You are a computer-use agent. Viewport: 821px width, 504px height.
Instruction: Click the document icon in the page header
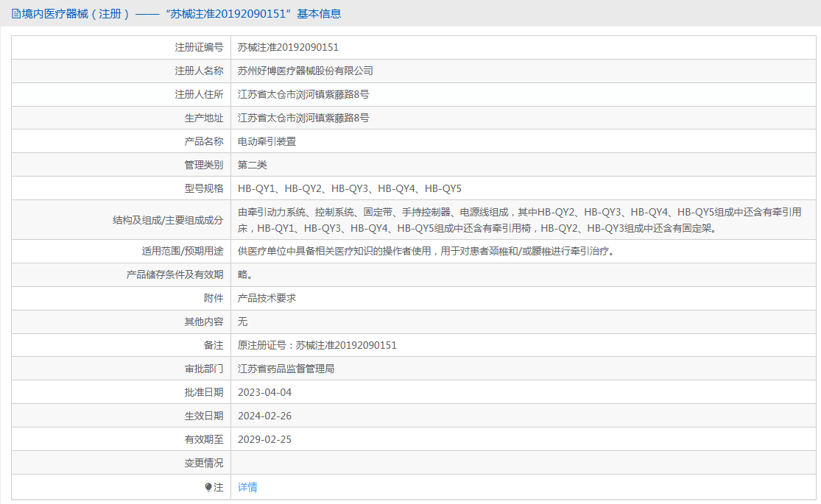pos(16,14)
